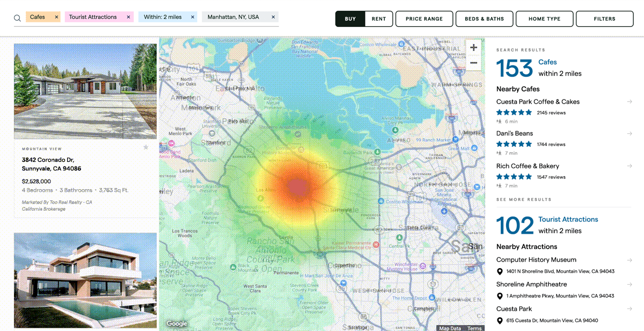
Task: Open the HOME TYPE dropdown
Action: [x=545, y=19]
